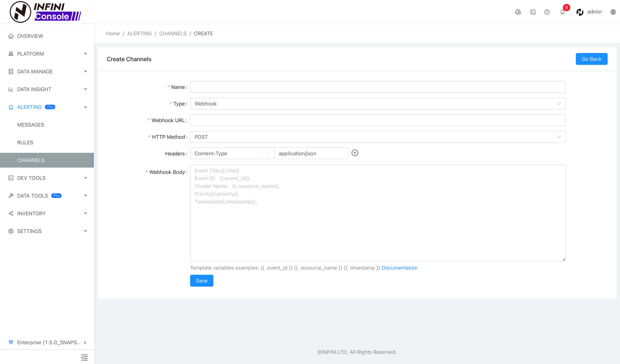
Task: Collapse the ALERTING menu chevron
Action: pyautogui.click(x=85, y=107)
